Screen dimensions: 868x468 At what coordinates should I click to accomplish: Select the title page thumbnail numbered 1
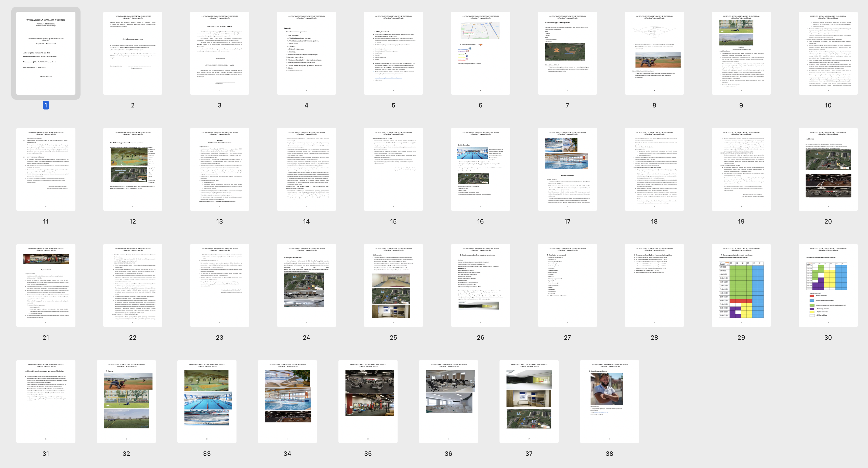tap(46, 53)
